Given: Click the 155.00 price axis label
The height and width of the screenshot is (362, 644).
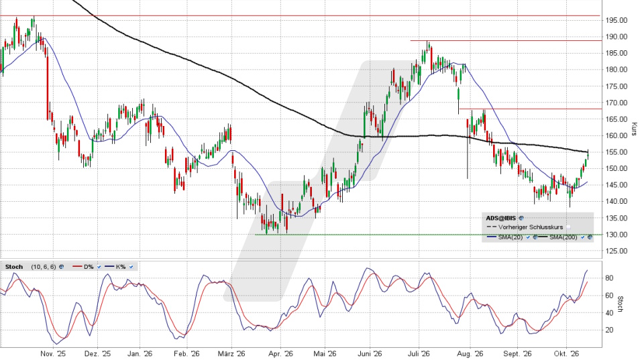Looking at the screenshot, I should click(617, 152).
